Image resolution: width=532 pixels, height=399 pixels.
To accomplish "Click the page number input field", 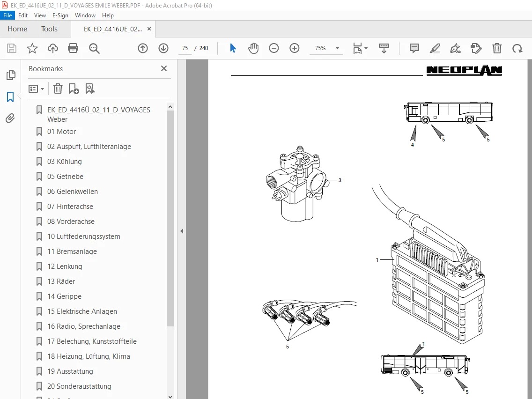I will [x=185, y=48].
